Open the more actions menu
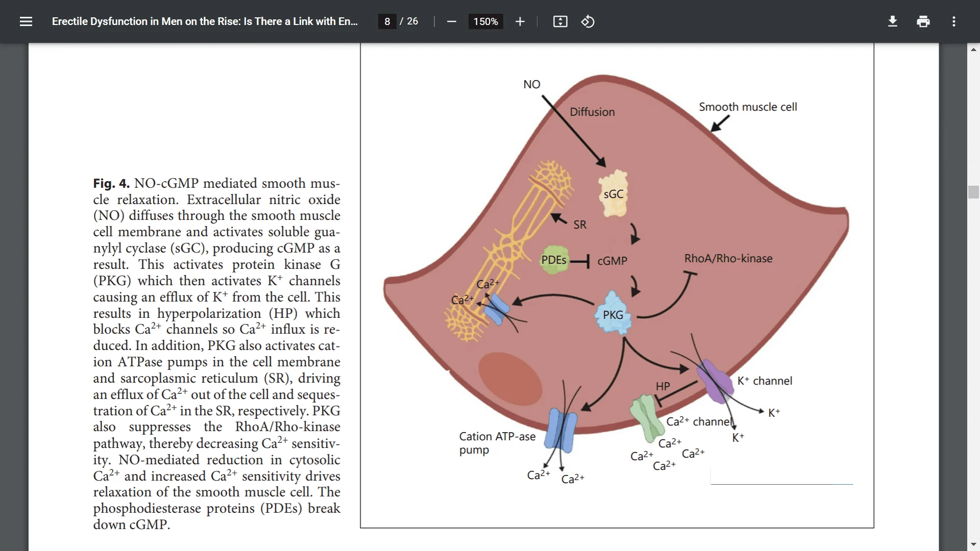 click(953, 21)
